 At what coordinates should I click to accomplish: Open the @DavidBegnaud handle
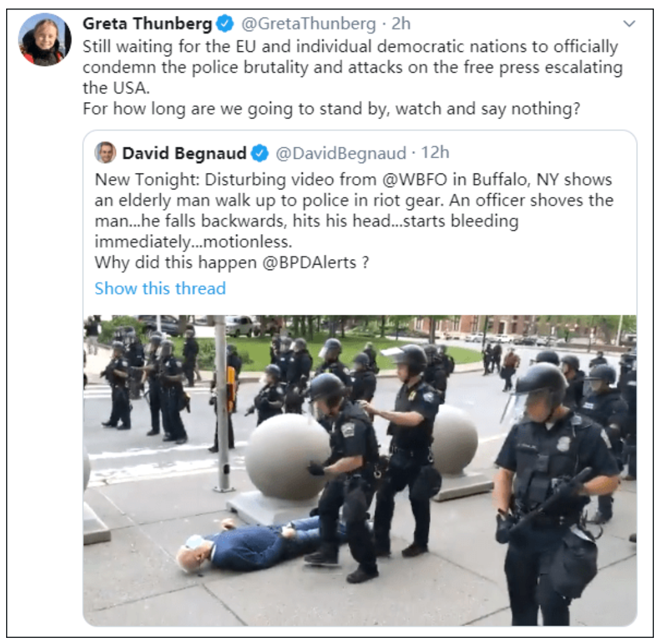pos(341,153)
